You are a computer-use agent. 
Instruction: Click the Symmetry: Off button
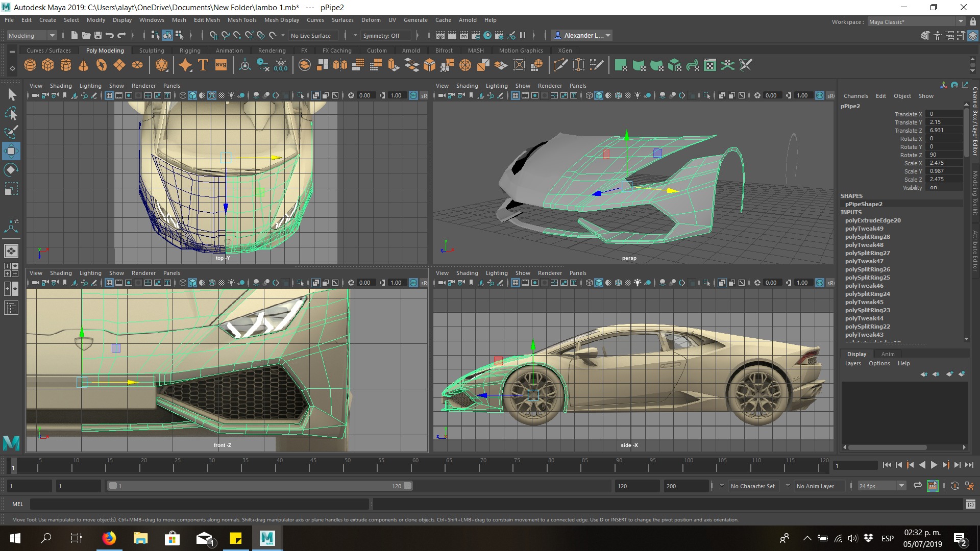(381, 36)
